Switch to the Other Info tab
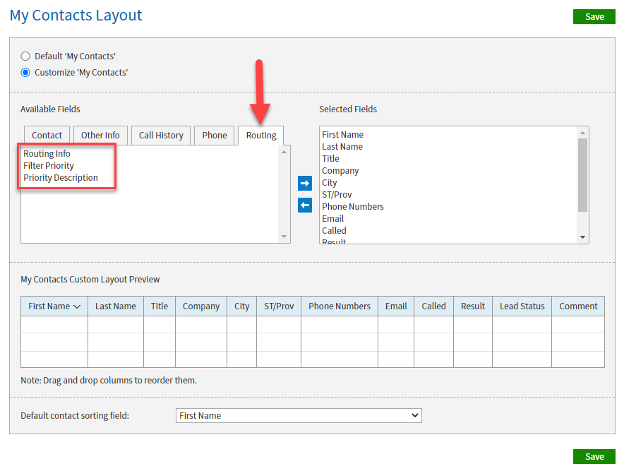The width and height of the screenshot is (624, 472). 100,135
